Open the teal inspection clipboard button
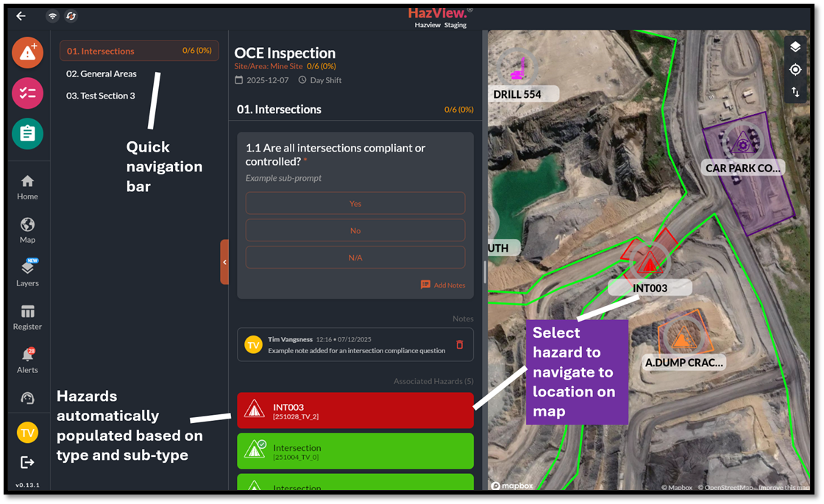The width and height of the screenshot is (824, 504). [28, 133]
